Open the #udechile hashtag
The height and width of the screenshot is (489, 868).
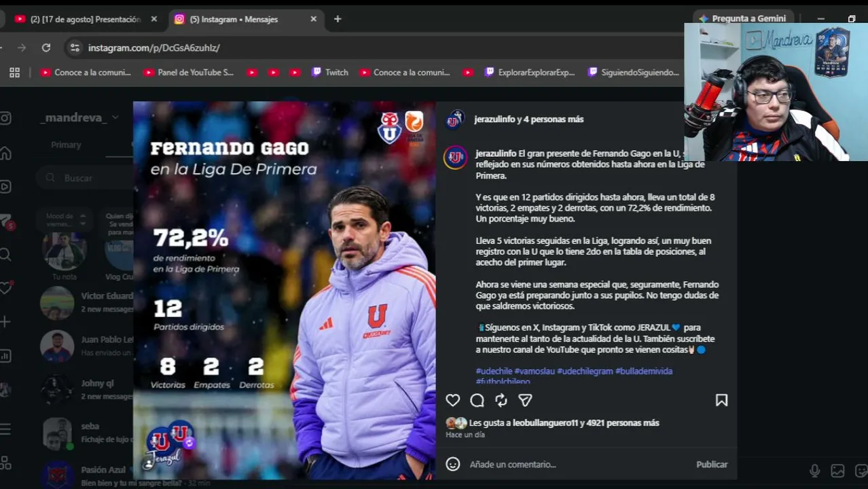point(494,372)
